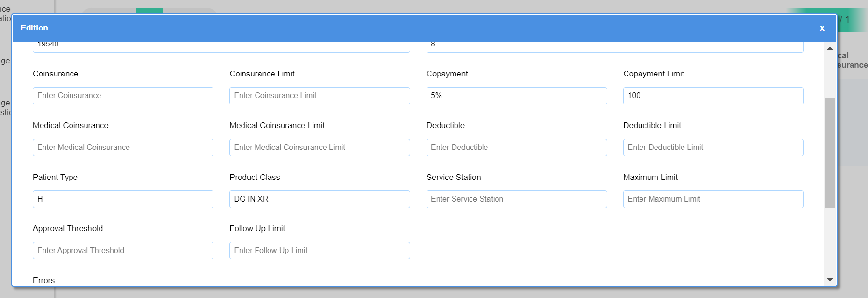Viewport: 868px width, 298px height.
Task: Click the Service Station label
Action: [454, 177]
